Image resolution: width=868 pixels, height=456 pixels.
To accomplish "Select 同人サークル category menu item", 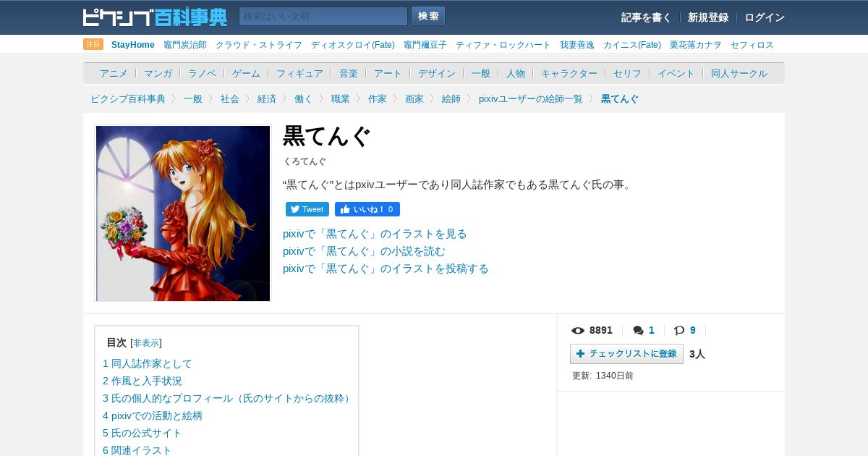I will (739, 73).
